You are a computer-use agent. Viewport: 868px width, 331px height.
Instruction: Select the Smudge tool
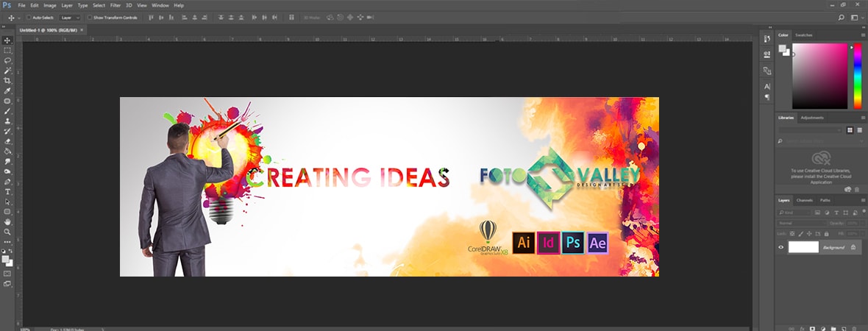click(8, 162)
